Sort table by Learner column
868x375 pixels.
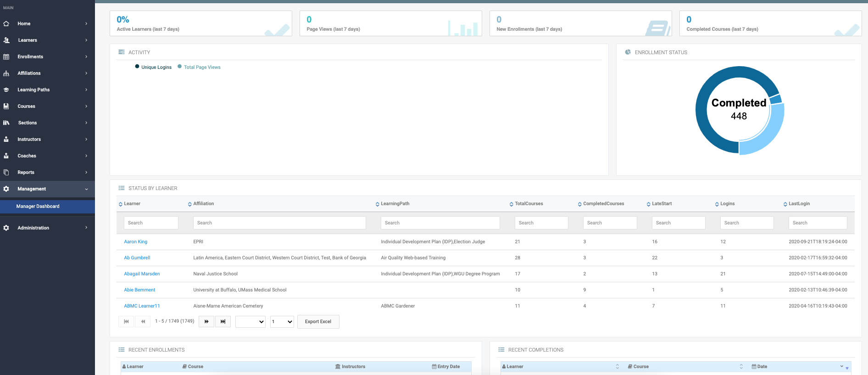(x=132, y=204)
